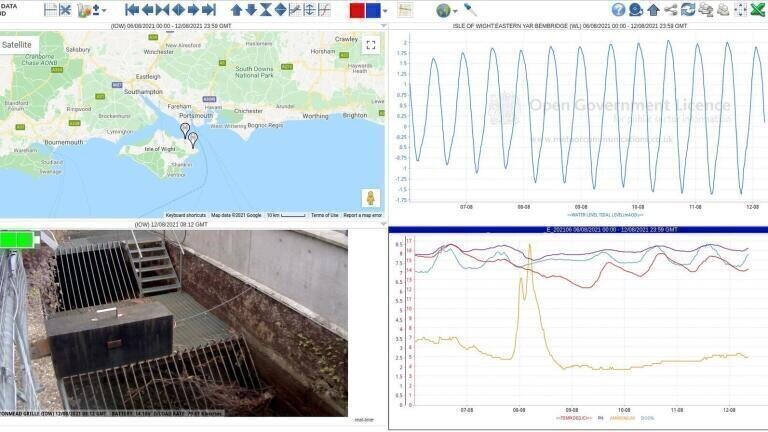Select the Bembridge water level chart title
This screenshot has height=432, width=768.
coord(570,25)
